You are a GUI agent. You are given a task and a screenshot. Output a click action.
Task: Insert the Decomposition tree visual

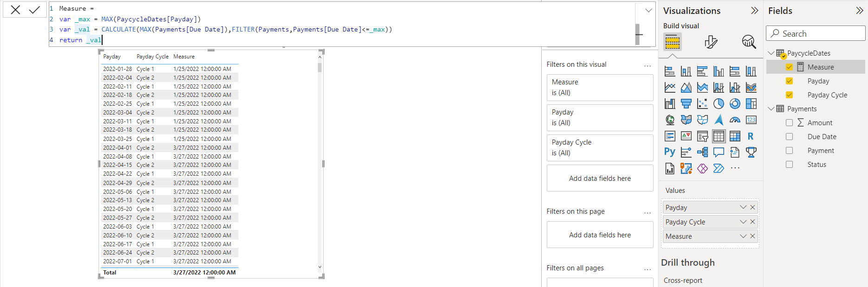pyautogui.click(x=702, y=152)
